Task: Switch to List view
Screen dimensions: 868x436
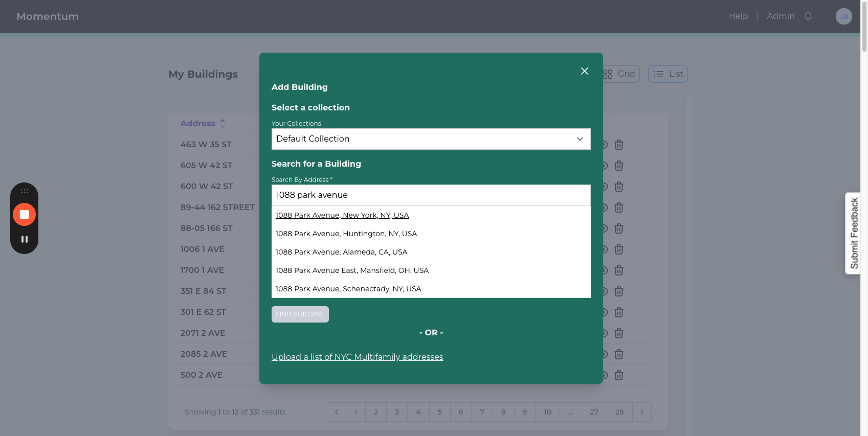Action: [668, 74]
